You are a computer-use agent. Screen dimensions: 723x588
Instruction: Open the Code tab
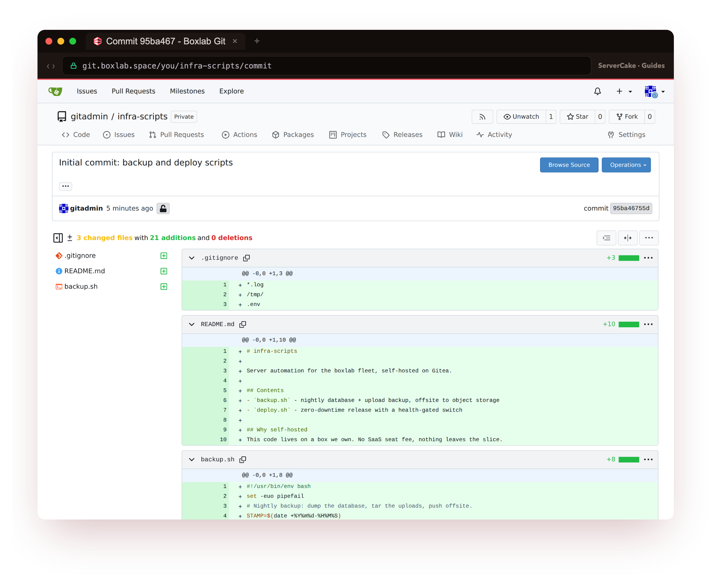pyautogui.click(x=76, y=135)
